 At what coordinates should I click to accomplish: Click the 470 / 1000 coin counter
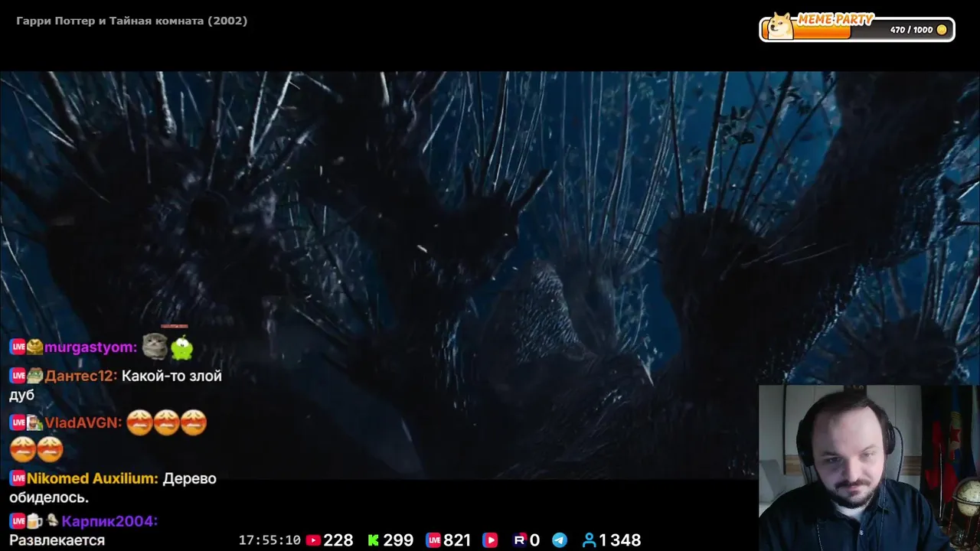point(911,30)
